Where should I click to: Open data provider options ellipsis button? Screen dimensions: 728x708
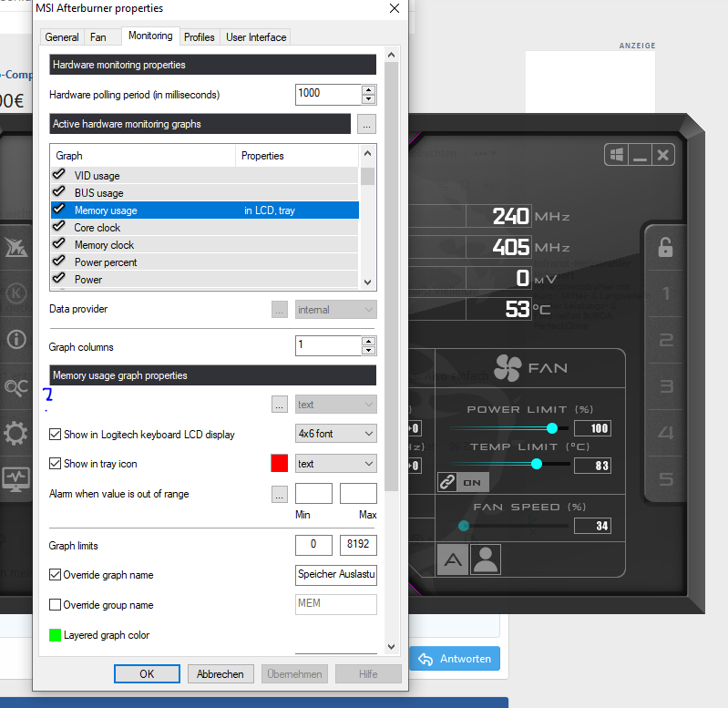point(280,310)
